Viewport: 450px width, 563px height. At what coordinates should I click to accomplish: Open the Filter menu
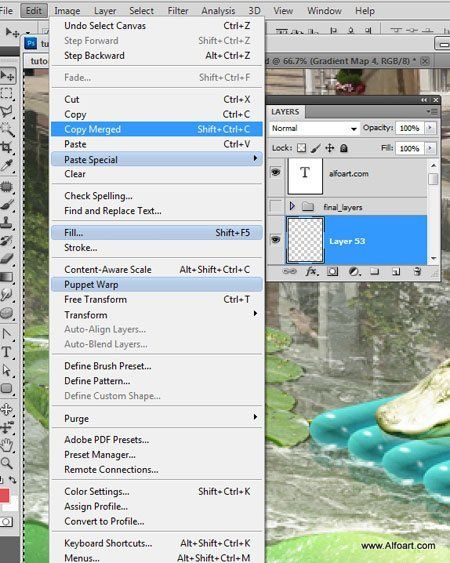click(x=178, y=11)
